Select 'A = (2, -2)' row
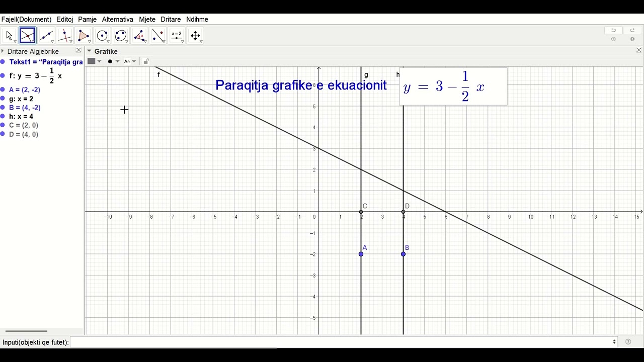644x362 pixels. (x=25, y=89)
